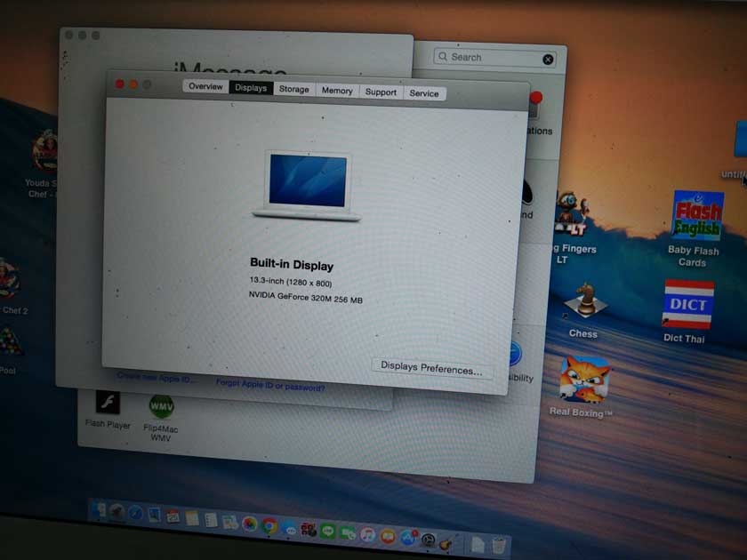Open the Memory tab
The width and height of the screenshot is (747, 560).
(x=337, y=91)
